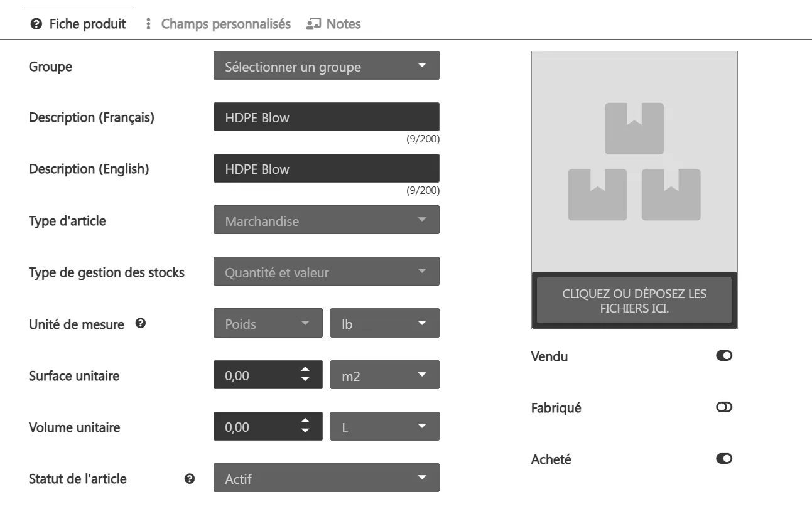Open Type de gestion des stocks dropdown
The width and height of the screenshot is (812, 514).
click(327, 272)
